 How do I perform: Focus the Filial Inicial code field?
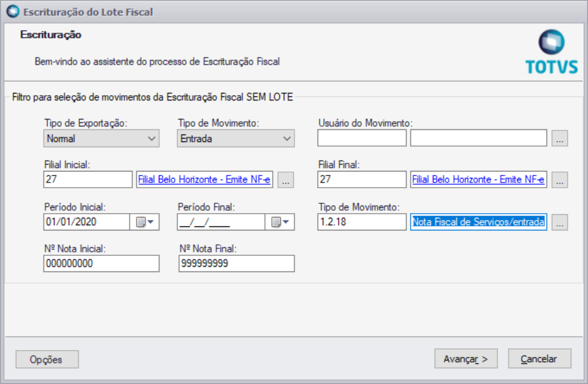(88, 180)
